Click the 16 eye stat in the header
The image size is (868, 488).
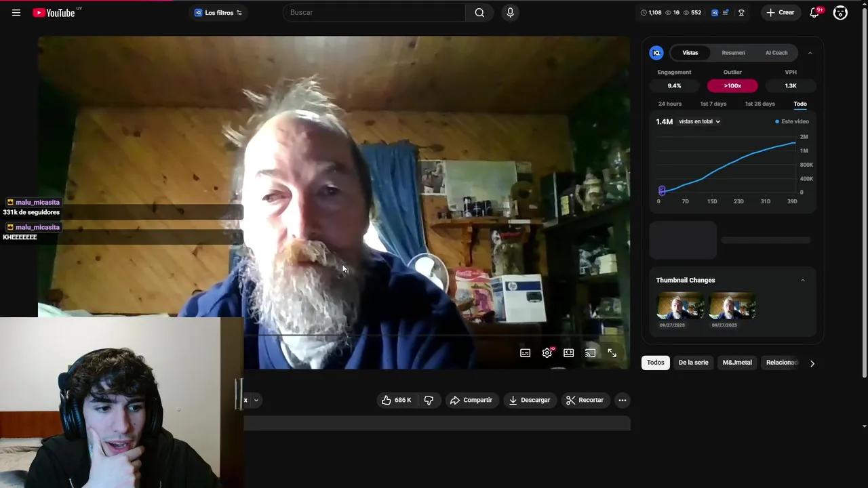[672, 12]
